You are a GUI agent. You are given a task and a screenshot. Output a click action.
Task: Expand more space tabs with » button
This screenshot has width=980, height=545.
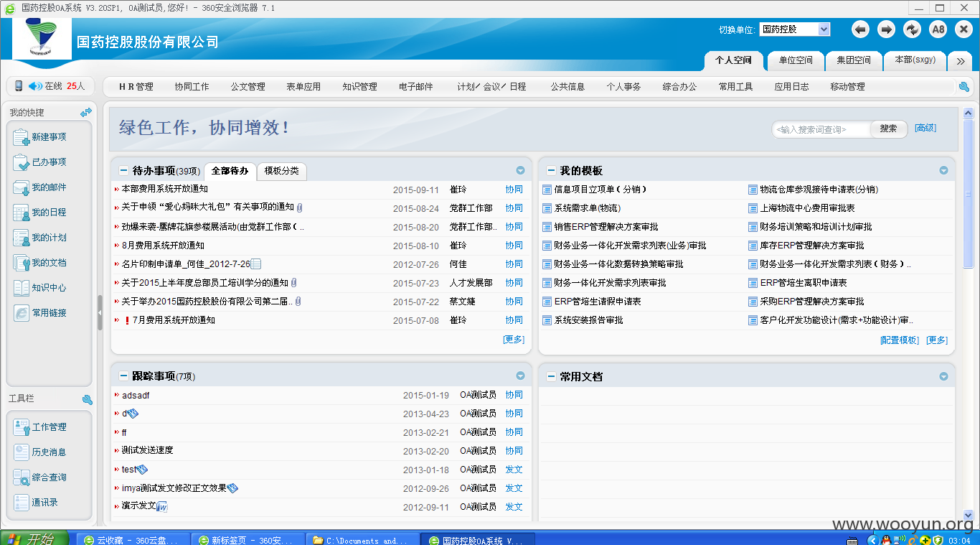pyautogui.click(x=961, y=61)
